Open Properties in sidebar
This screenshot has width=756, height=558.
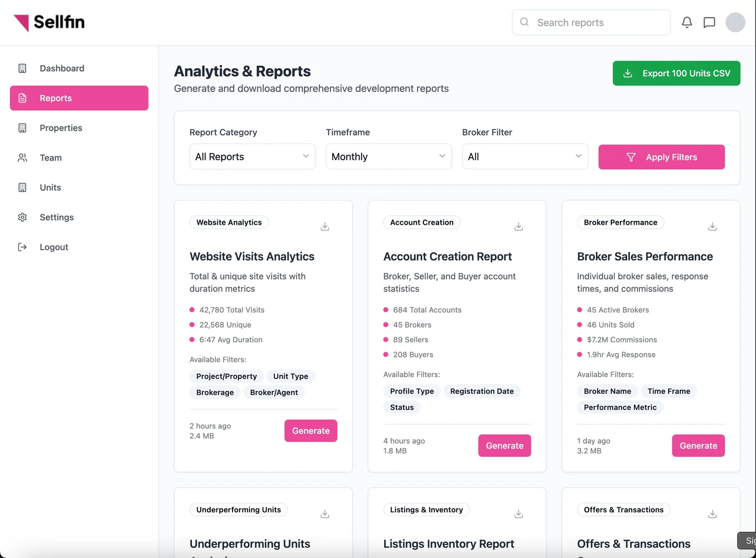pos(79,128)
